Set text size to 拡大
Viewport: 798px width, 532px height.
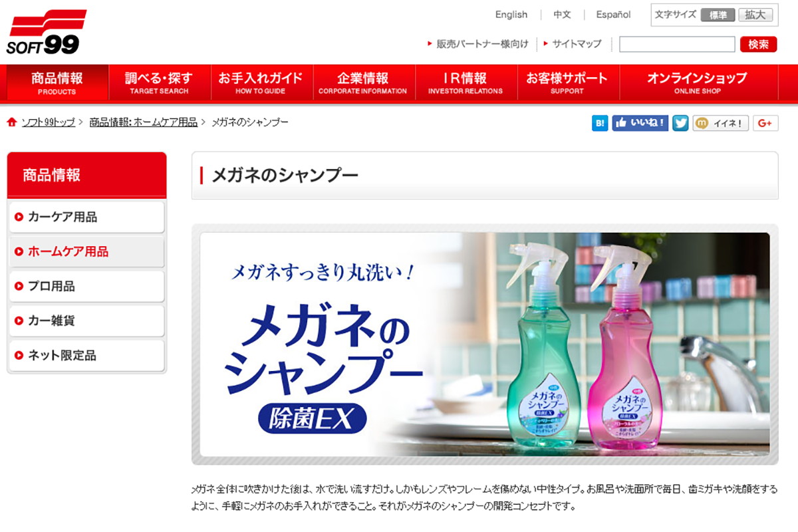755,15
